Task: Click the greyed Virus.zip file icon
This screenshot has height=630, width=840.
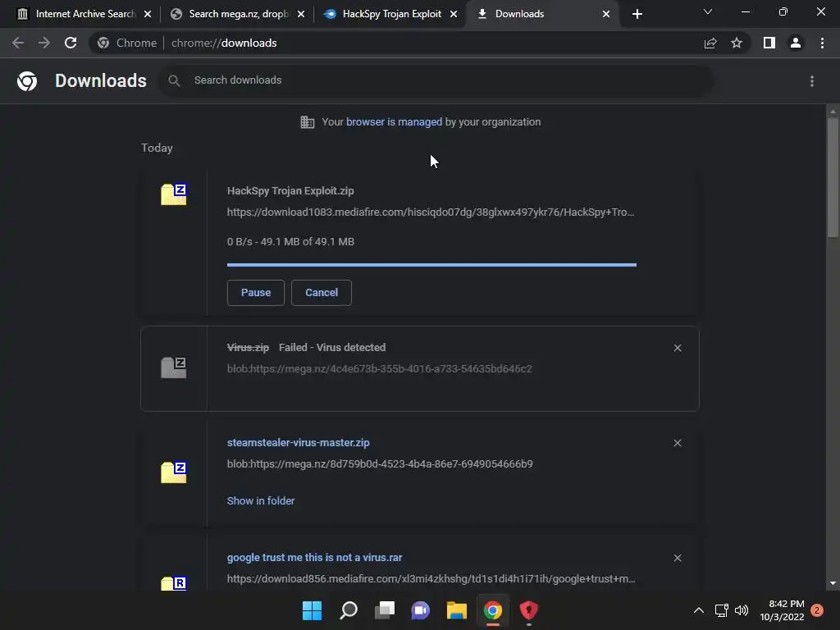Action: coord(174,367)
